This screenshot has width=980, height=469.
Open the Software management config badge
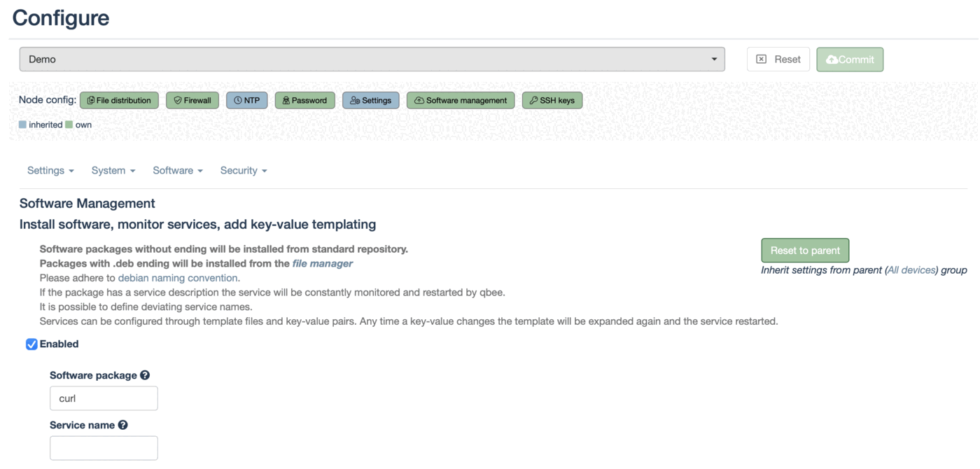coord(460,101)
